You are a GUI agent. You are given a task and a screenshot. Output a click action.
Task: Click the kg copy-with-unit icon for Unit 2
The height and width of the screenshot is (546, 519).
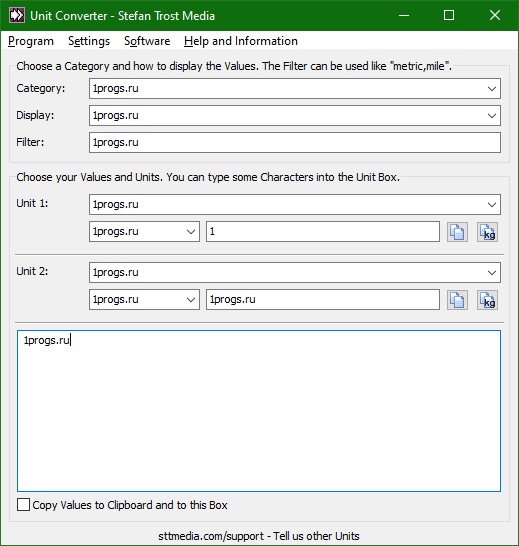487,299
